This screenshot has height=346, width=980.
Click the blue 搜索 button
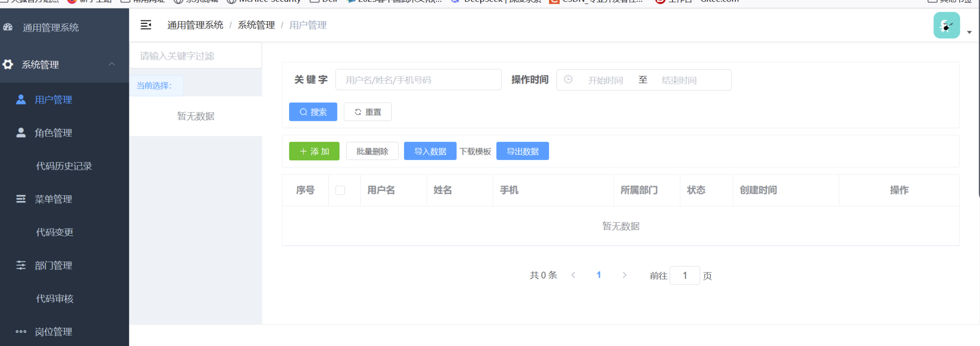[313, 112]
